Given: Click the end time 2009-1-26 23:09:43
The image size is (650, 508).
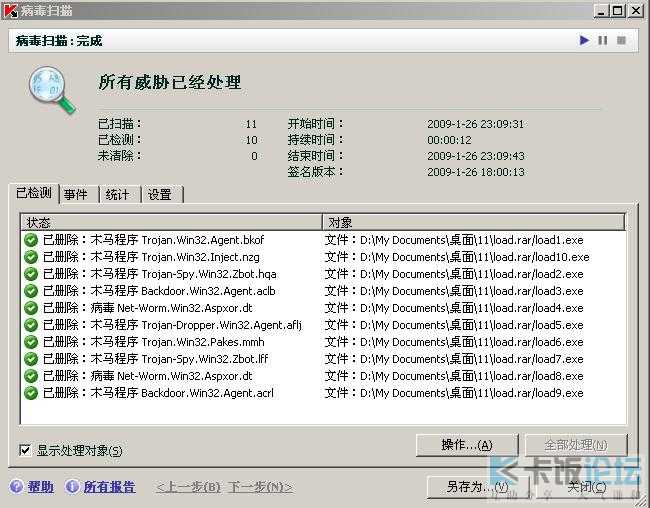Looking at the screenshot, I should 476,156.
